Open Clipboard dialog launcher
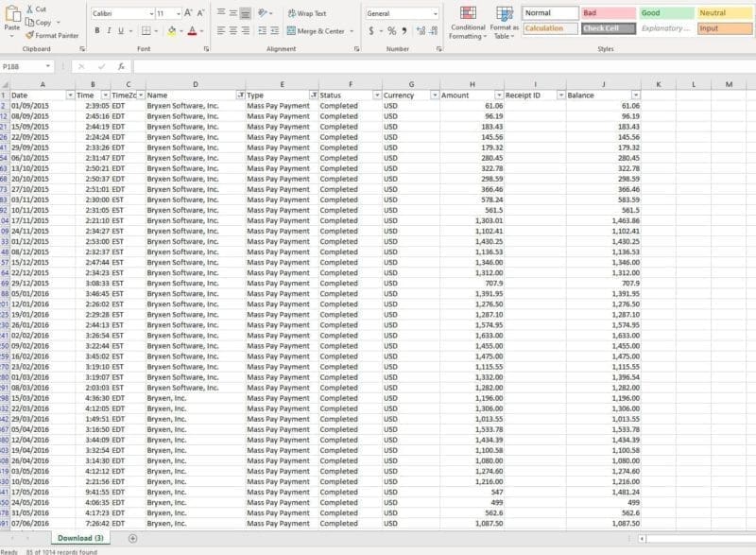The width and height of the screenshot is (756, 555). pos(82,49)
